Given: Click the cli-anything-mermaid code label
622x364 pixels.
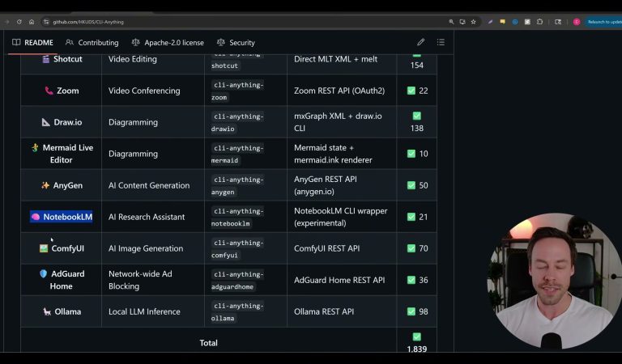Looking at the screenshot, I should (x=237, y=154).
